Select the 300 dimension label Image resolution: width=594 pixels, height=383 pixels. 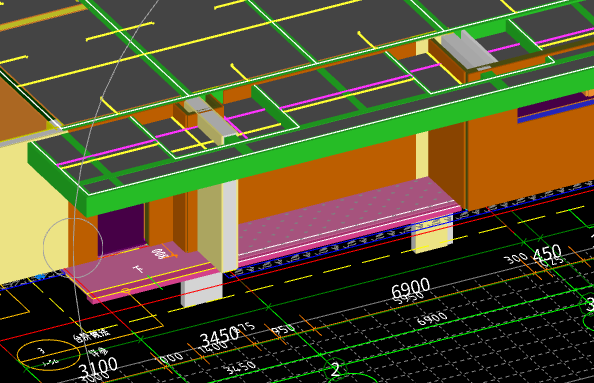click(x=516, y=258)
